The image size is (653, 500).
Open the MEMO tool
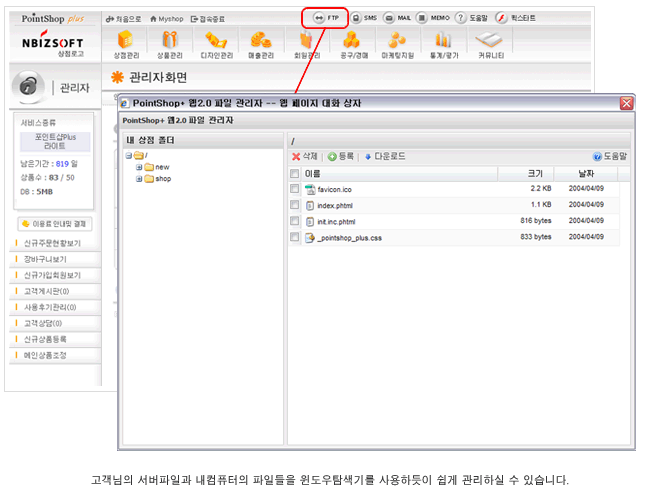(433, 18)
